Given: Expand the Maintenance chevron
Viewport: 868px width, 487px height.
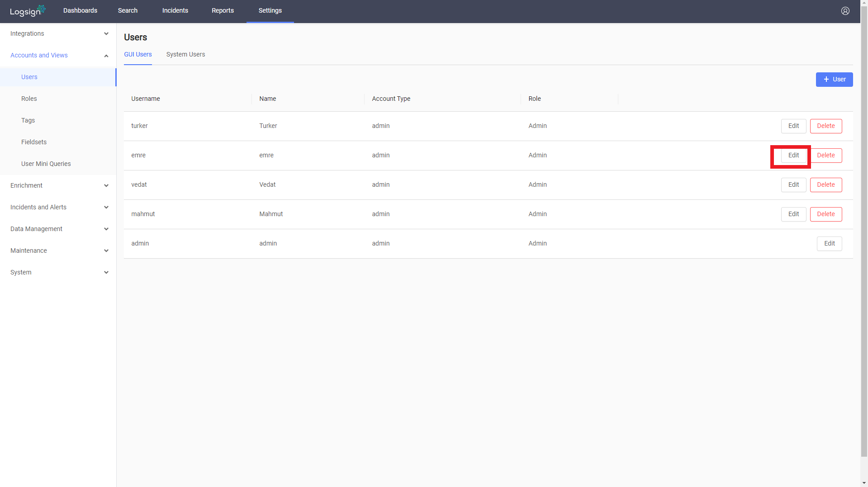Looking at the screenshot, I should pos(106,251).
